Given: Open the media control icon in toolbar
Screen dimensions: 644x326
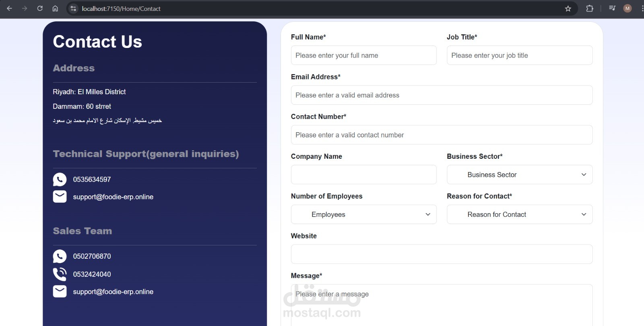Looking at the screenshot, I should click(x=612, y=8).
